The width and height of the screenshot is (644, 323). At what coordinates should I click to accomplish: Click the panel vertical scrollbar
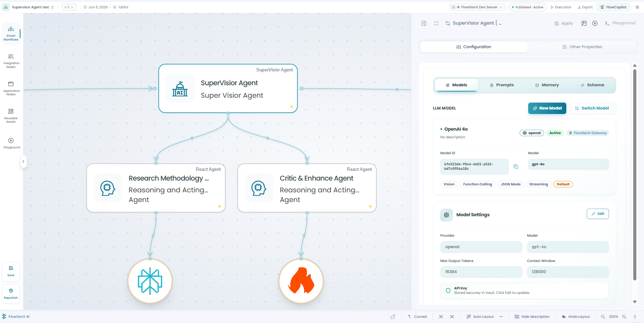(x=635, y=175)
